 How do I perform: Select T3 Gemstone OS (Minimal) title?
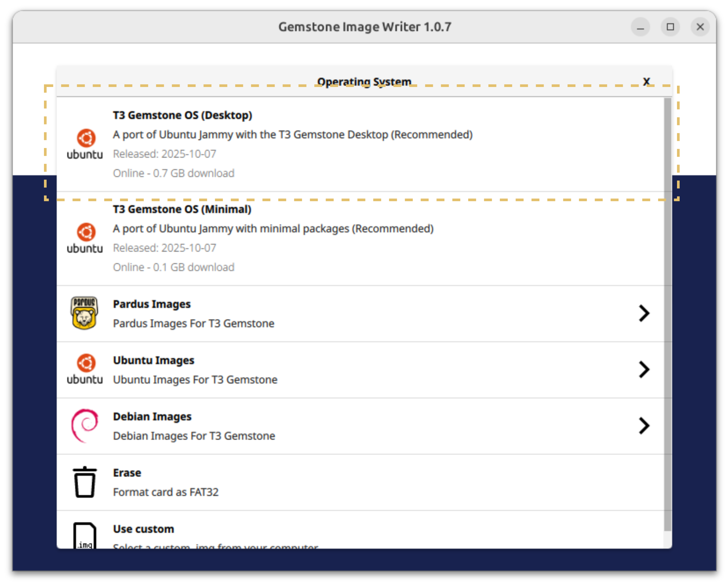point(182,209)
